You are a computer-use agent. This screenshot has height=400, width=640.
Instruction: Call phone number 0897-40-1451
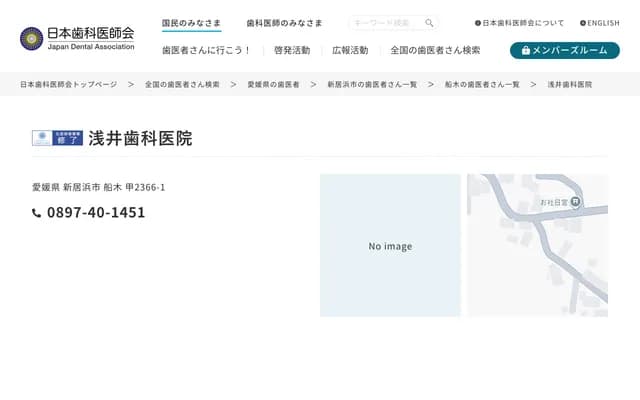tap(96, 213)
